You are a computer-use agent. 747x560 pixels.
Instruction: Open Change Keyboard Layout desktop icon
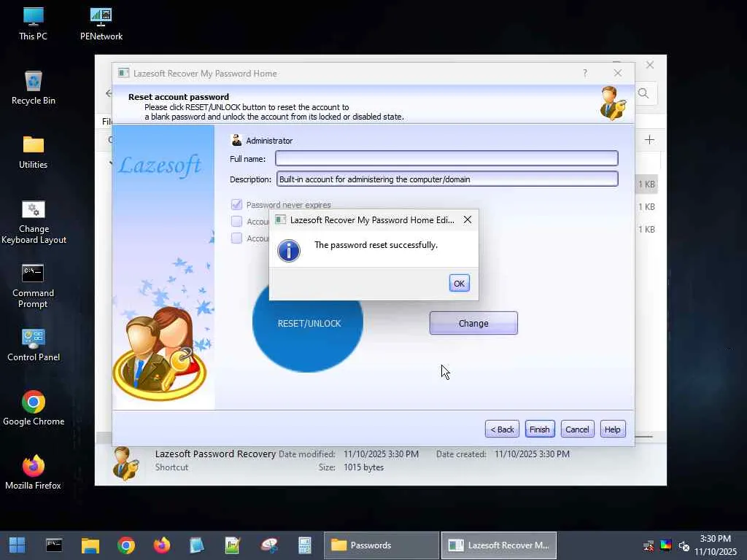[x=34, y=222]
